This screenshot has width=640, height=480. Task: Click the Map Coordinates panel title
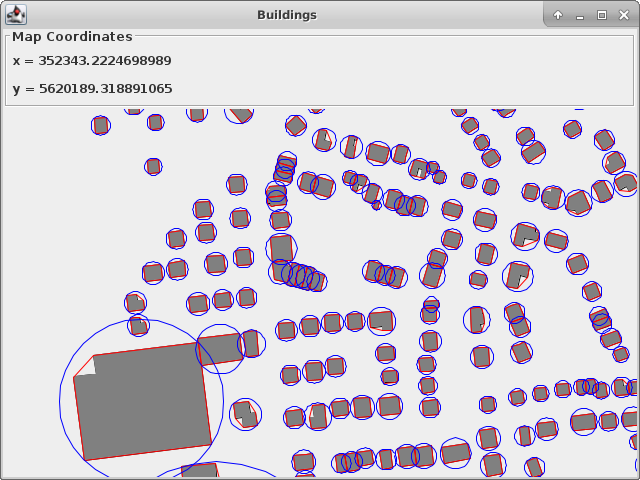coord(72,37)
